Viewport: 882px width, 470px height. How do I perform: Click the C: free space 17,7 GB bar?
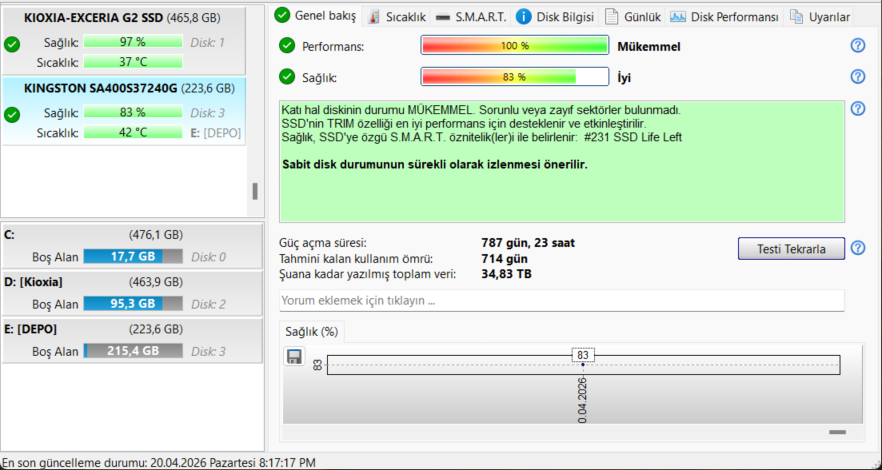tap(133, 256)
